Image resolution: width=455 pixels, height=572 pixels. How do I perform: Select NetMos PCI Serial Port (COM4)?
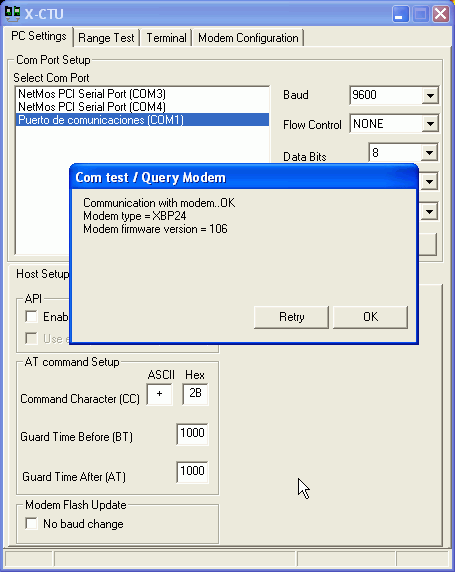142,107
